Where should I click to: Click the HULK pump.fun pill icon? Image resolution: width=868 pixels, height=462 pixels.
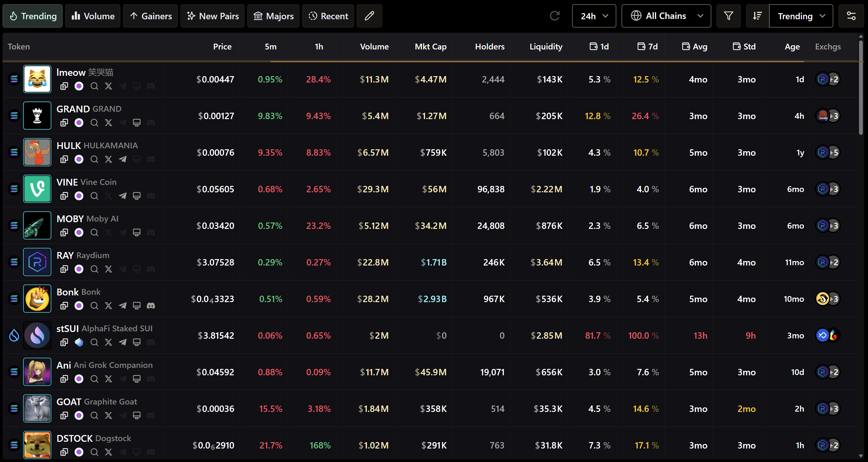coord(79,159)
